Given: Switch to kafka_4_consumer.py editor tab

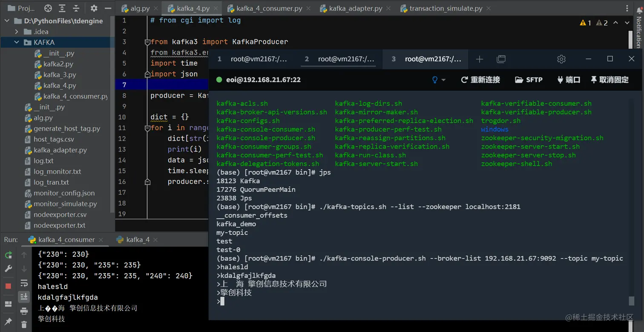Looking at the screenshot, I should tap(269, 9).
